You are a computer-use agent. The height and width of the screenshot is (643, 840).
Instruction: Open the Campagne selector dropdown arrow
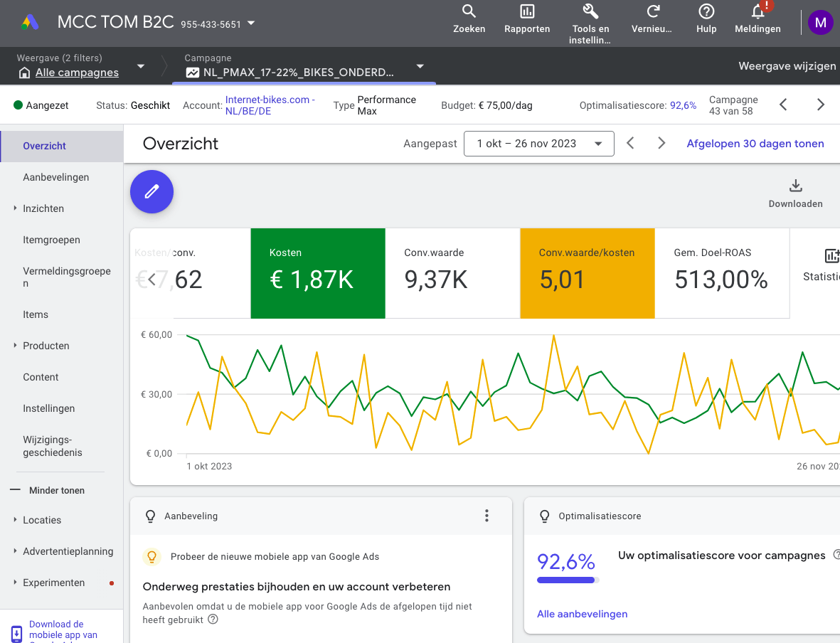420,66
